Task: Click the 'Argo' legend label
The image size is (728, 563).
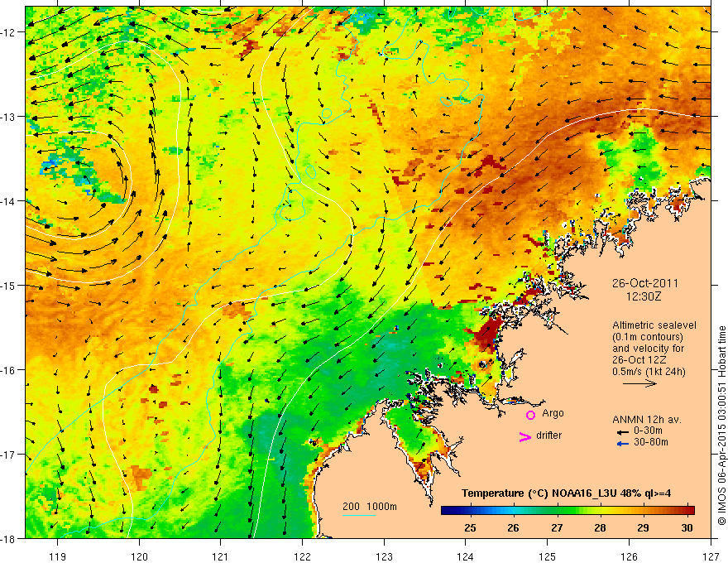Action: click(x=553, y=413)
